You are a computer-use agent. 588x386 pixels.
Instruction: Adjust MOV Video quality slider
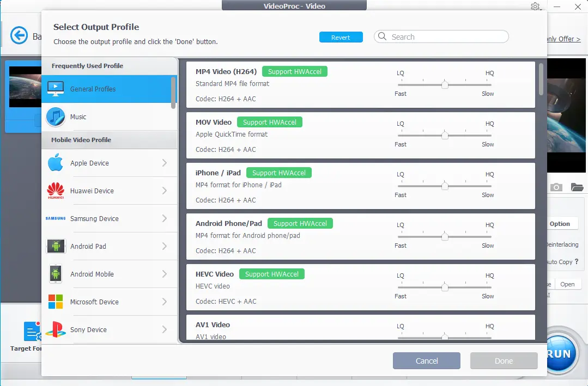[445, 135]
